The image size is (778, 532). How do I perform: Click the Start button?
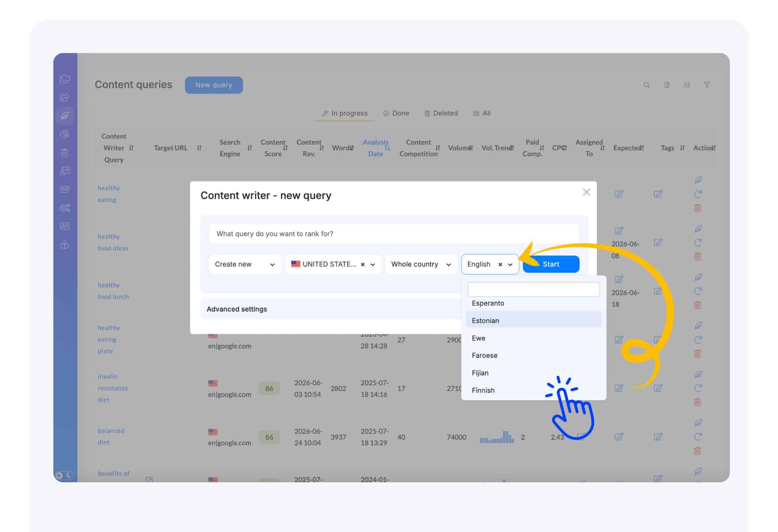tap(551, 264)
